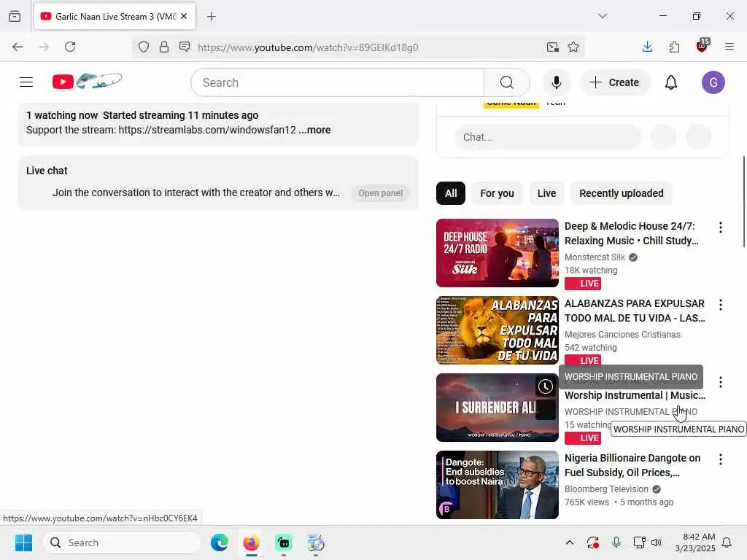This screenshot has width=747, height=560.
Task: Select the Live filter chip
Action: 546,193
